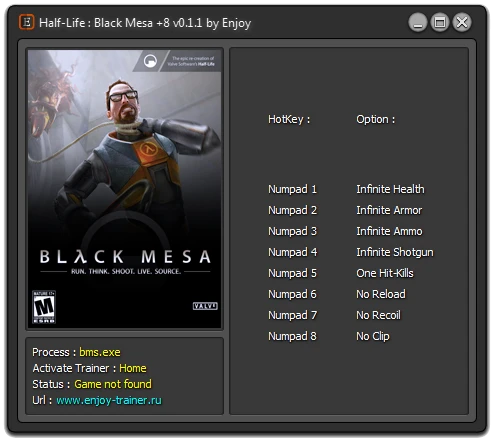
Task: Click the Numpad 5 hotkey label
Action: coord(292,273)
